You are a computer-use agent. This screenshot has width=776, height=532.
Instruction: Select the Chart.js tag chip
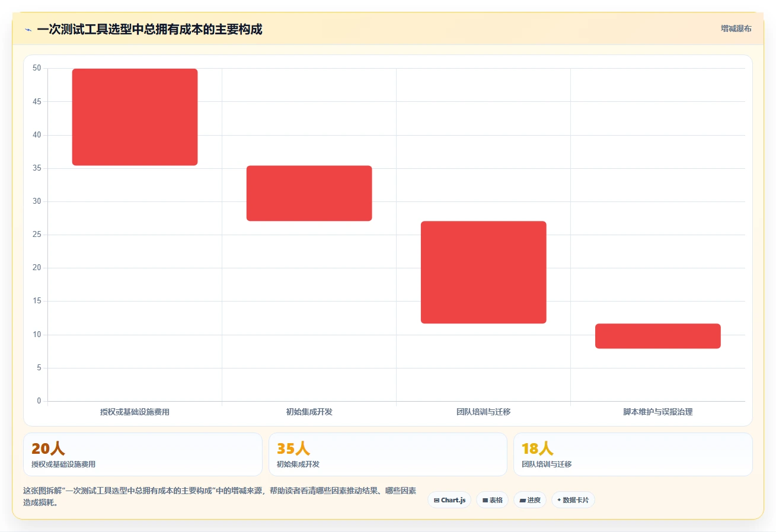(449, 500)
